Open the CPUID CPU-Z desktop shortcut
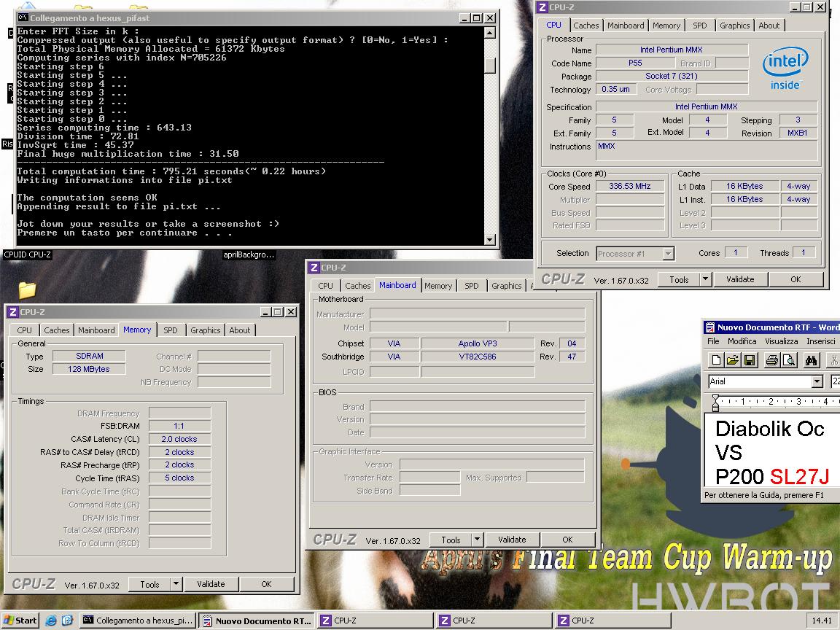The image size is (840, 630). (27, 254)
